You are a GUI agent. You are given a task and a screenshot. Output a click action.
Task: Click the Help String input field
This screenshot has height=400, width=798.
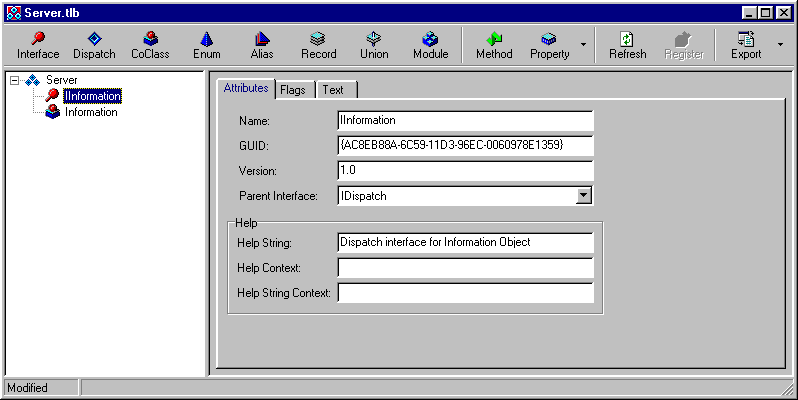click(x=465, y=242)
